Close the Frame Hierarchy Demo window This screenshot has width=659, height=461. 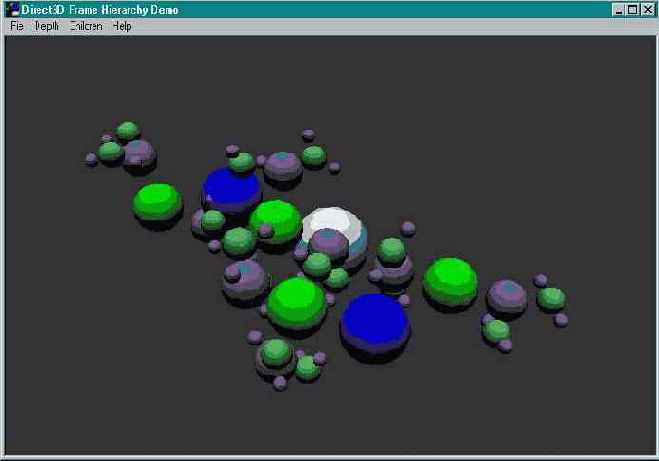[x=647, y=10]
